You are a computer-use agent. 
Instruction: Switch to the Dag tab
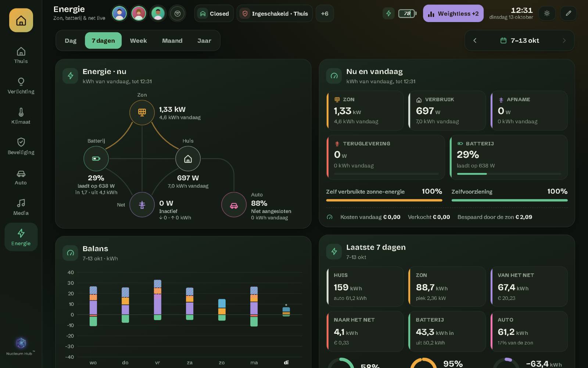click(71, 40)
